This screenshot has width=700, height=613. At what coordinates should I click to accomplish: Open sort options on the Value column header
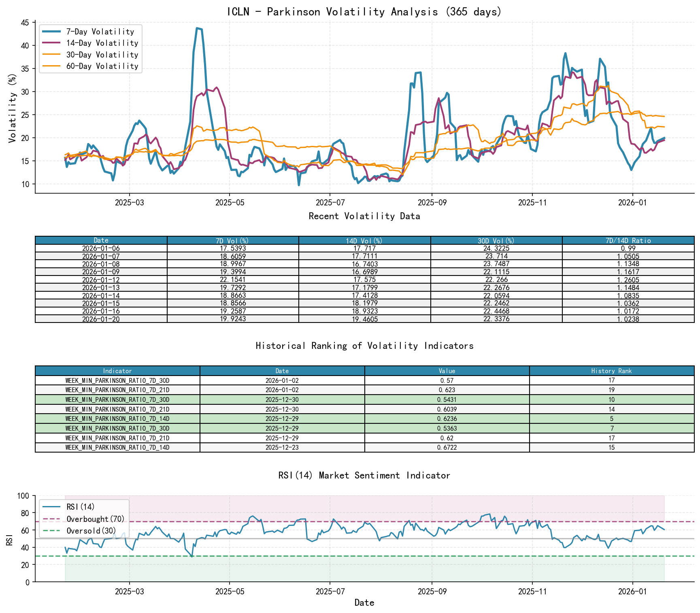pos(446,371)
